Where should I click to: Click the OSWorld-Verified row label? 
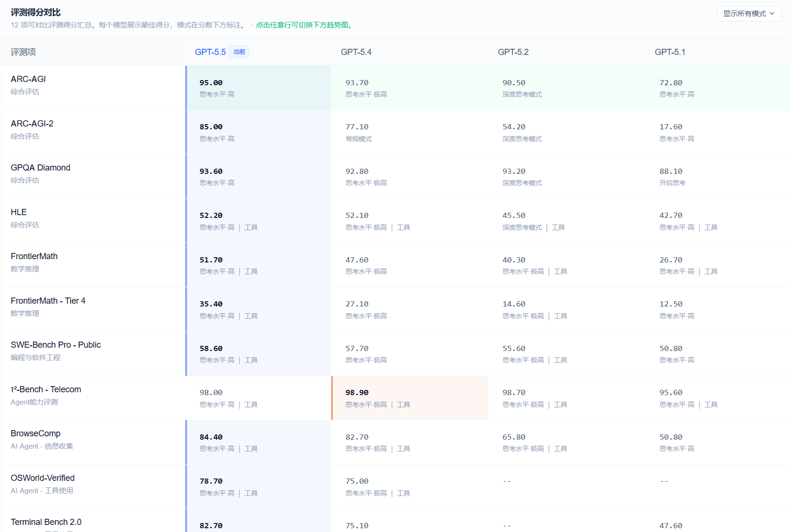point(43,478)
